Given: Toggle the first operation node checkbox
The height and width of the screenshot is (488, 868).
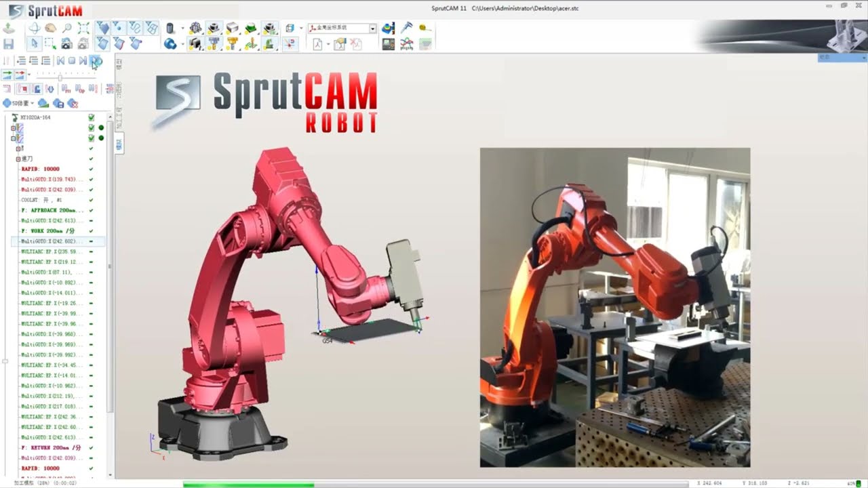Looking at the screenshot, I should click(91, 127).
